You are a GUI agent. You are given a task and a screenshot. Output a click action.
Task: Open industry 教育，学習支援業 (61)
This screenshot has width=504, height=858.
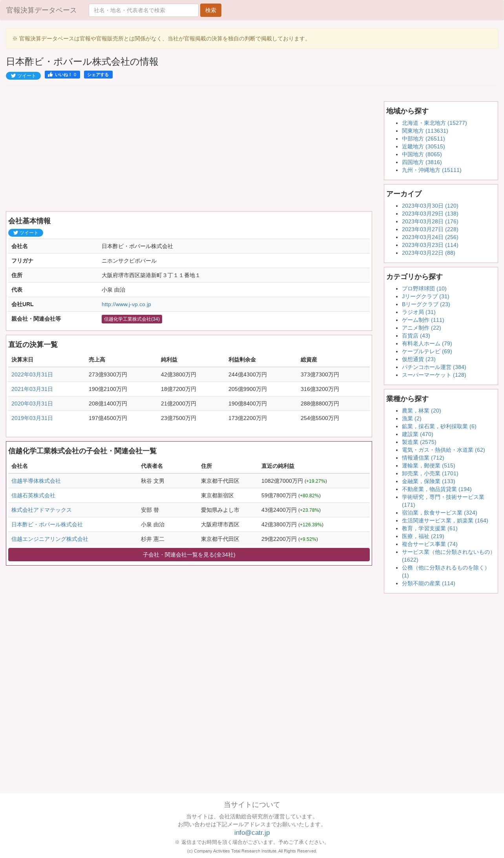point(429,529)
